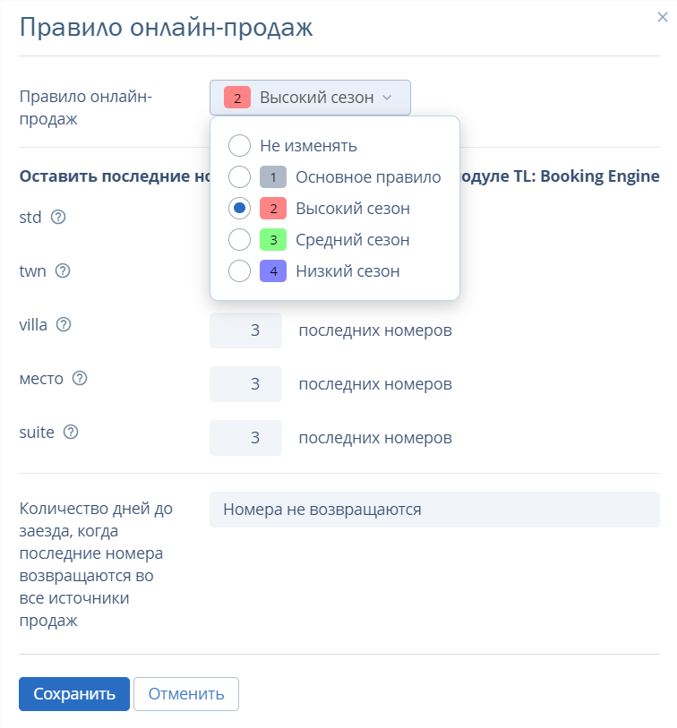677x728 pixels.
Task: Select the Низкий сезон radio button
Action: [240, 271]
